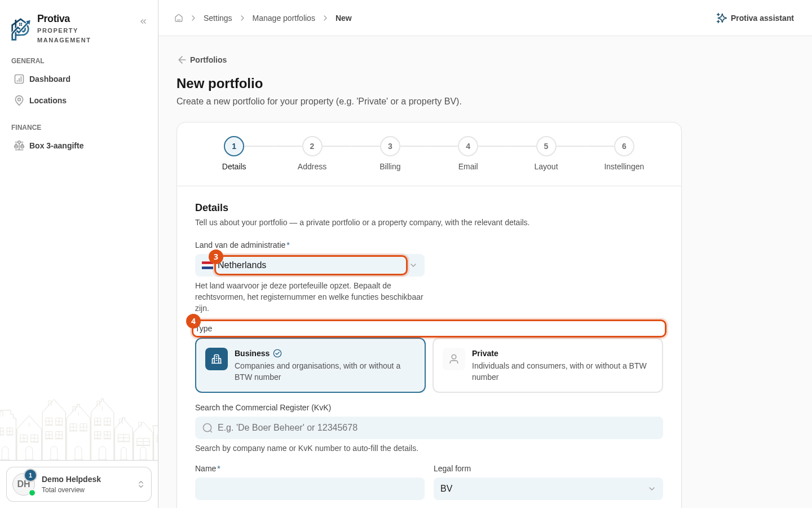This screenshot has width=812, height=508.
Task: Click the Protiva assistant sparkle icon
Action: point(721,18)
